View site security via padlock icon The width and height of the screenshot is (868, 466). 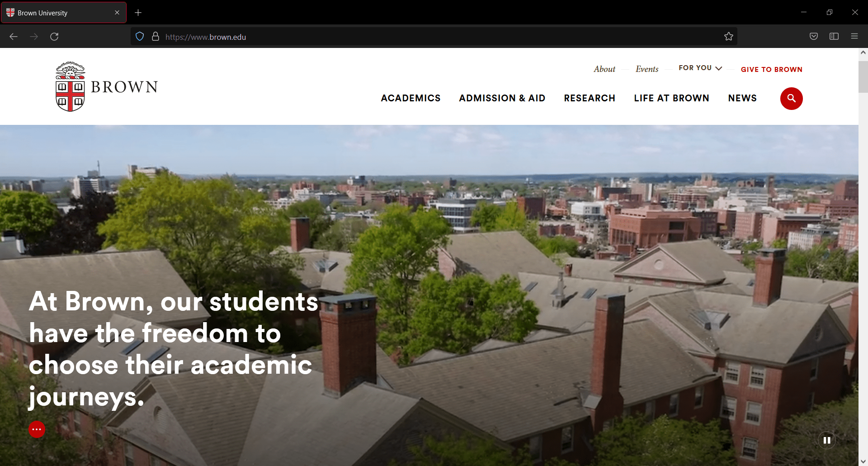(156, 37)
